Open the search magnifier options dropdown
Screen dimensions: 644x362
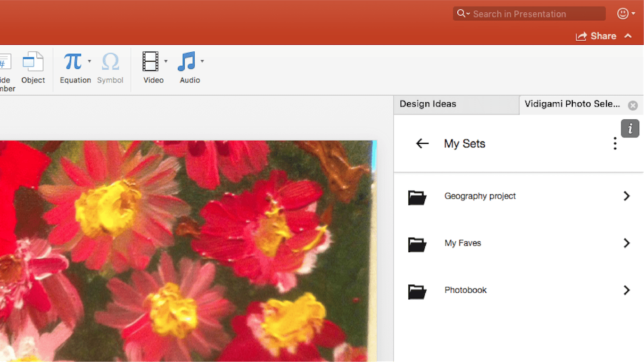pos(463,14)
